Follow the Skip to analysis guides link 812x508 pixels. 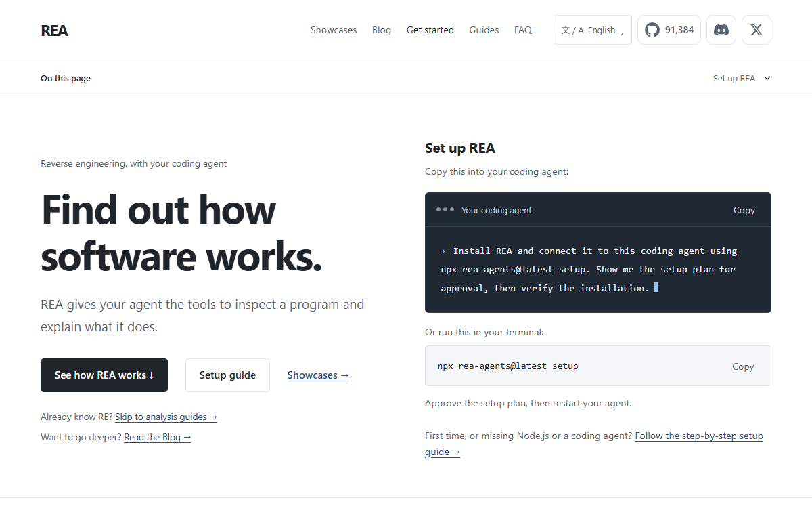coord(166,417)
